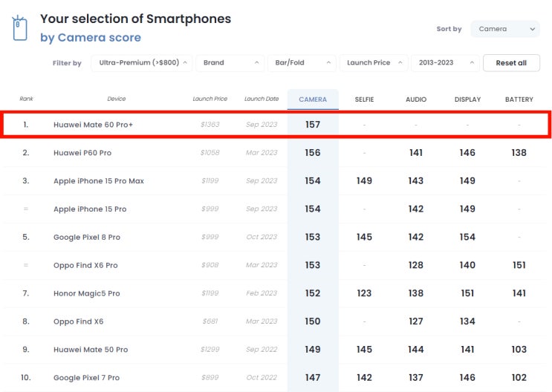552x392 pixels.
Task: Click the Oct 2023 launch date cell
Action: click(262, 237)
